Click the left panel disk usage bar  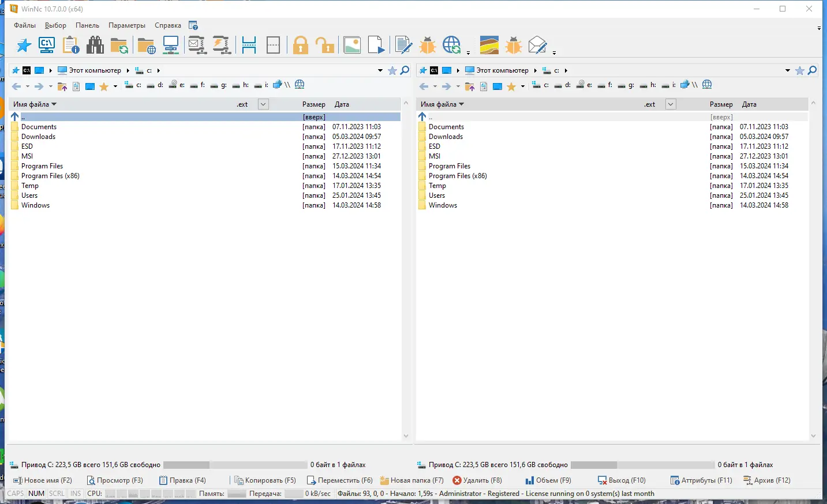(235, 464)
